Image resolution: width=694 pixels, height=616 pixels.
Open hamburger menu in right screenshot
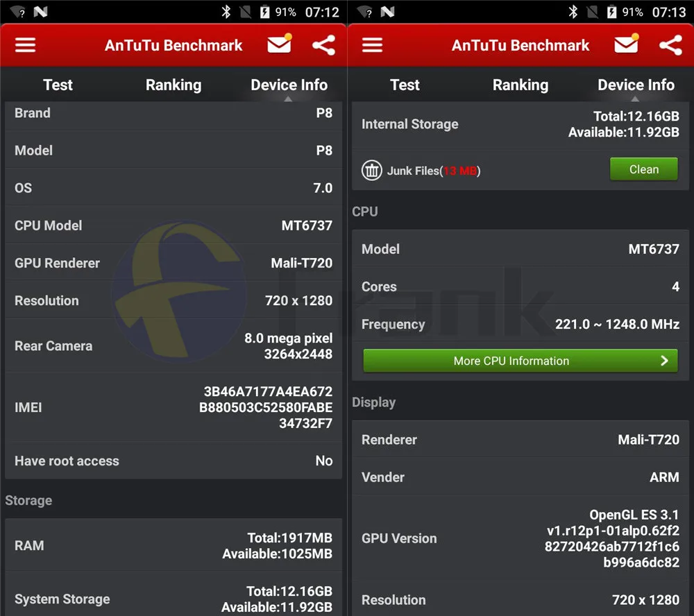tap(372, 44)
